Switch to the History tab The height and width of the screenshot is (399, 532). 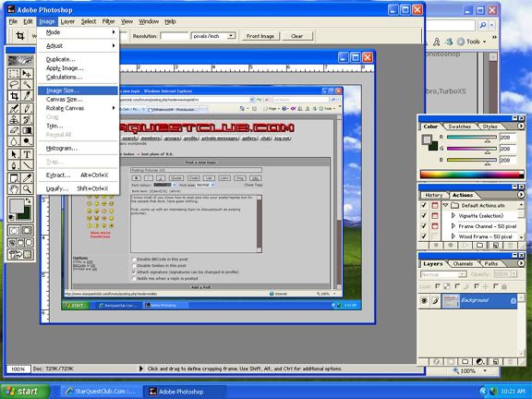click(433, 195)
